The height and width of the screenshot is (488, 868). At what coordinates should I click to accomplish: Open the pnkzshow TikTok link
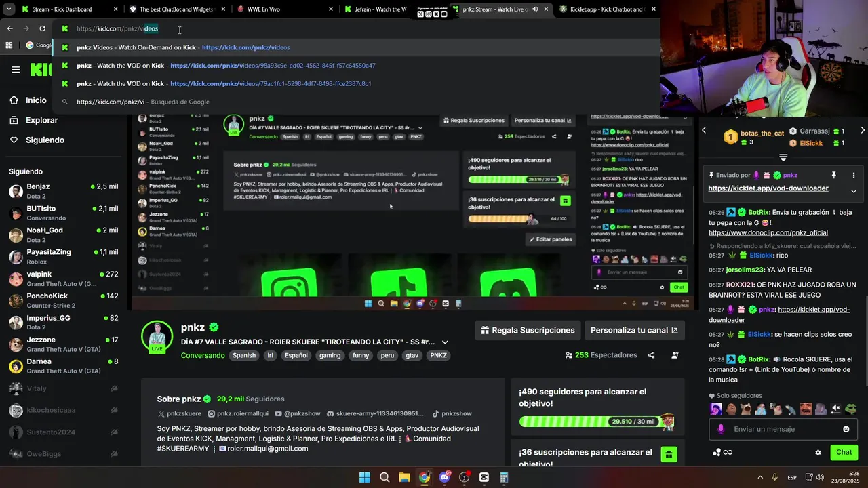point(452,413)
